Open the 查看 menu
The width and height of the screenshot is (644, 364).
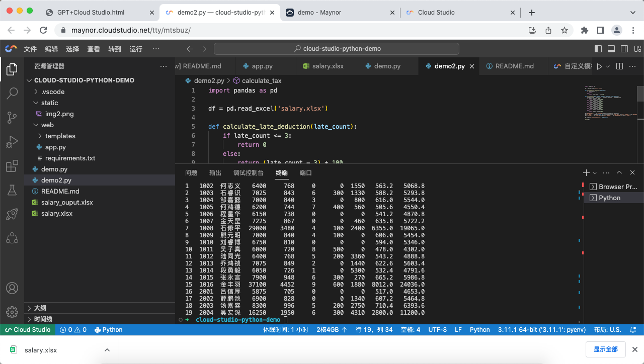94,49
